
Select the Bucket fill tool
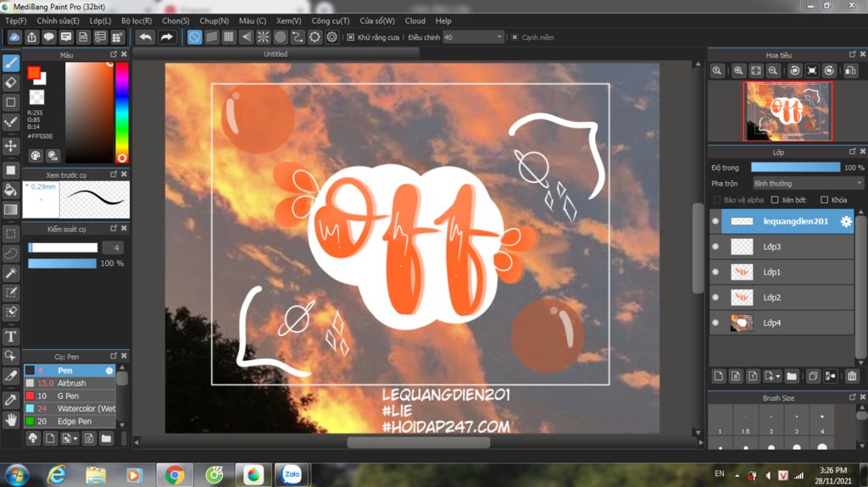coord(11,190)
